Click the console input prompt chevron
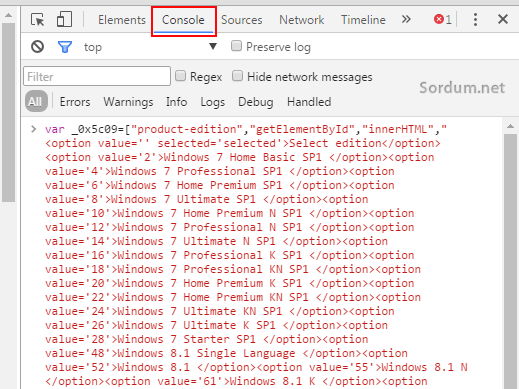Viewport: 519px width, 389px height. [33, 129]
